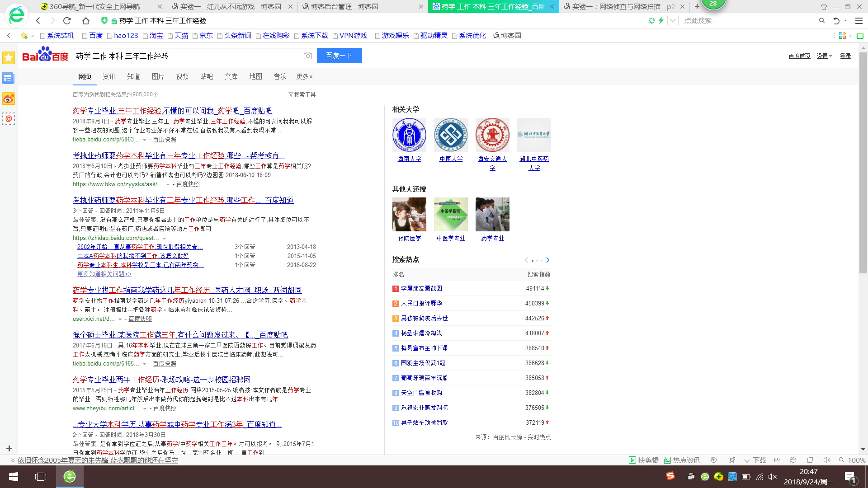868x488 pixels.
Task: Click the browser refresh icon
Action: pos(67,20)
